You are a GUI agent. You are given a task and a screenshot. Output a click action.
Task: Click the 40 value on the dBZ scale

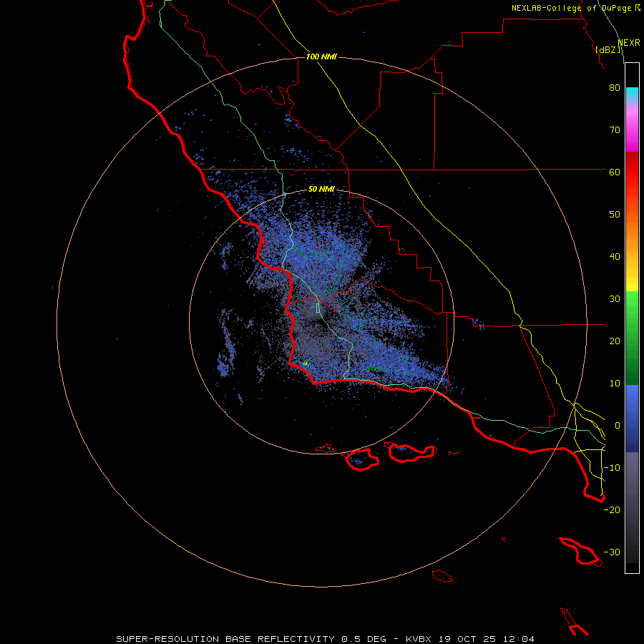615,256
